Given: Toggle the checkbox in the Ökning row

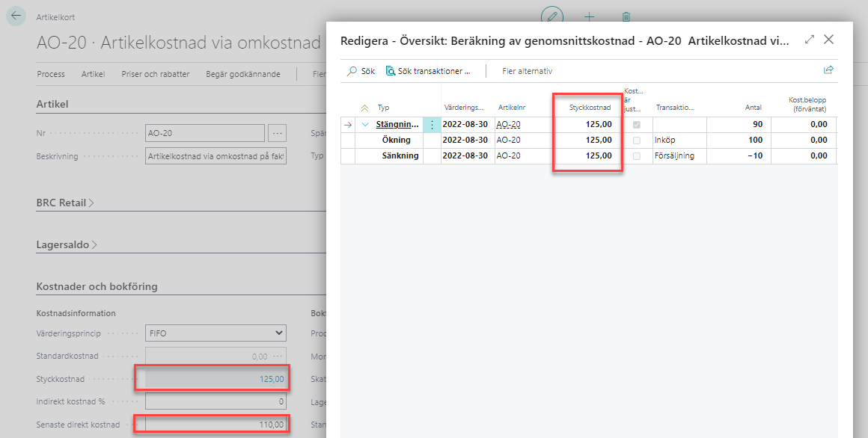Looking at the screenshot, I should [637, 141].
